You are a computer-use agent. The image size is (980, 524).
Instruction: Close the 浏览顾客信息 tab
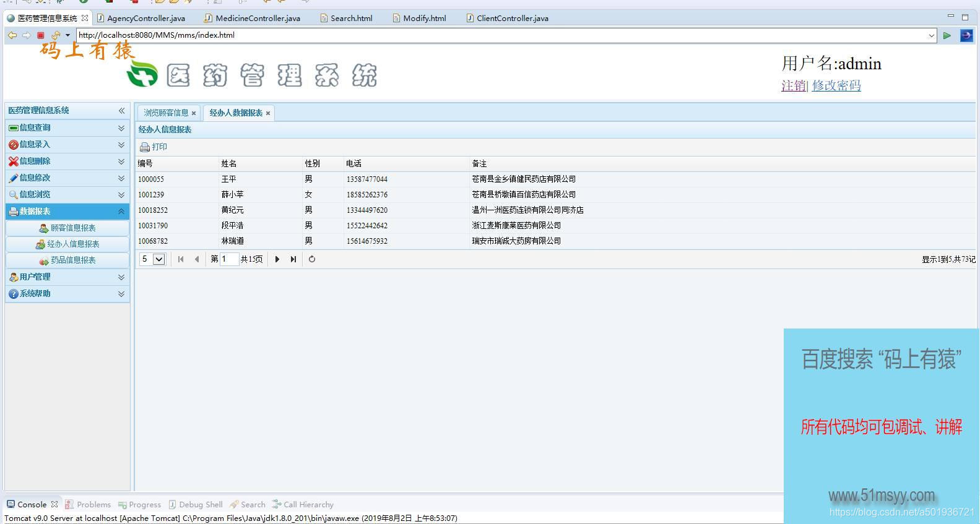pos(194,113)
